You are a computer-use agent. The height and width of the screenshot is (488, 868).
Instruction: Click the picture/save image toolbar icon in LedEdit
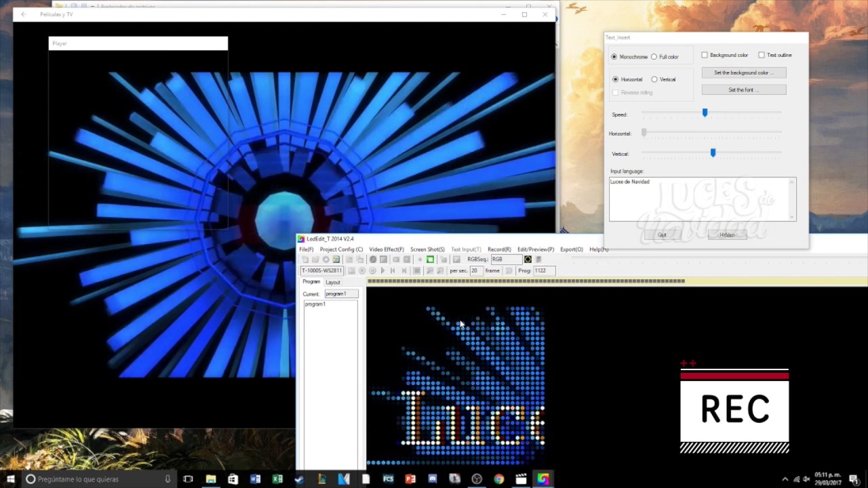(336, 260)
